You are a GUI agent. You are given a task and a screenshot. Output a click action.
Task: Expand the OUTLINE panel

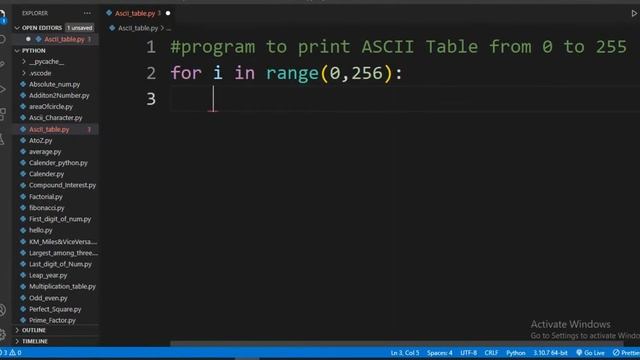[17, 330]
